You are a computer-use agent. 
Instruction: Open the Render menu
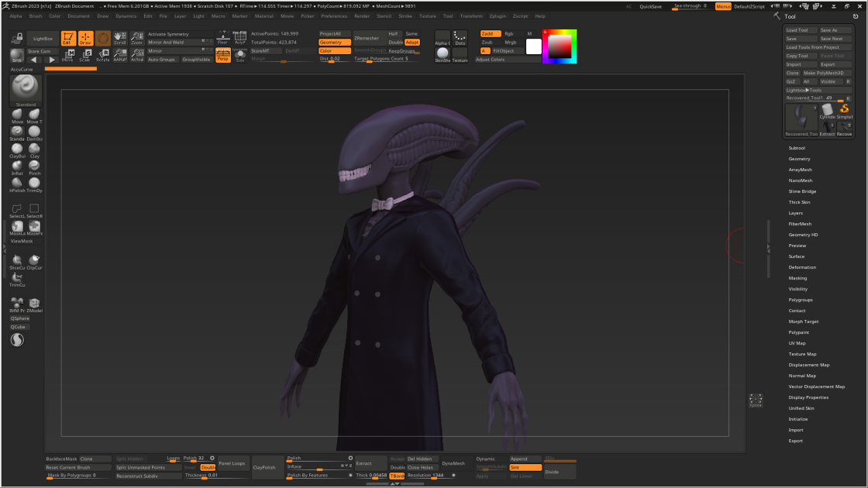(x=361, y=16)
